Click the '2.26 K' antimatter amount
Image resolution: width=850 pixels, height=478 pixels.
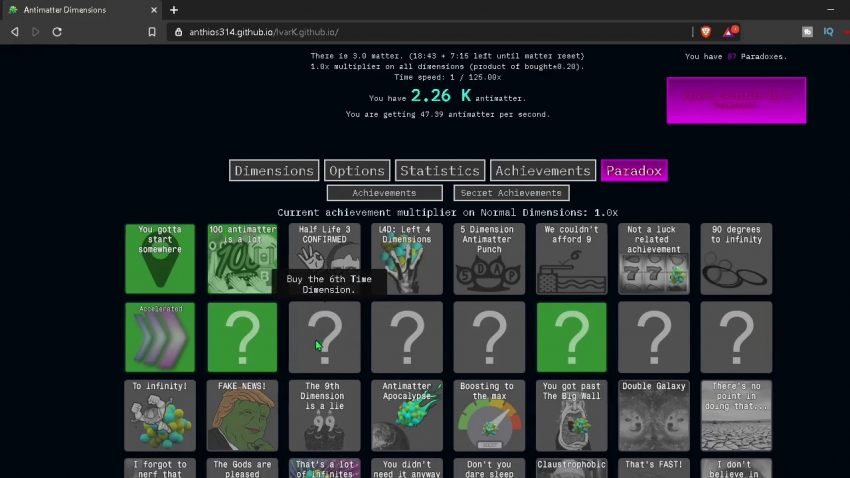pyautogui.click(x=441, y=96)
